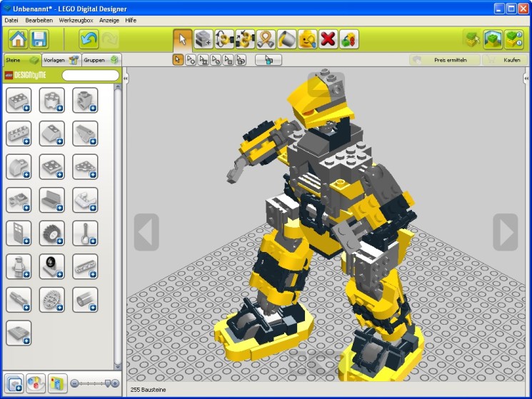The image size is (532, 399).
Task: Expand the arched bricks category
Action: (x=19, y=167)
